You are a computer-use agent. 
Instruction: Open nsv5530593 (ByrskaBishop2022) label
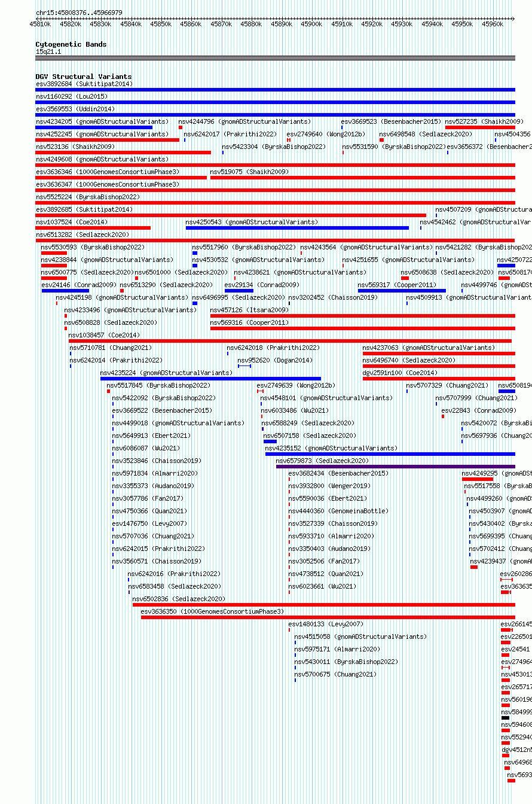click(93, 247)
